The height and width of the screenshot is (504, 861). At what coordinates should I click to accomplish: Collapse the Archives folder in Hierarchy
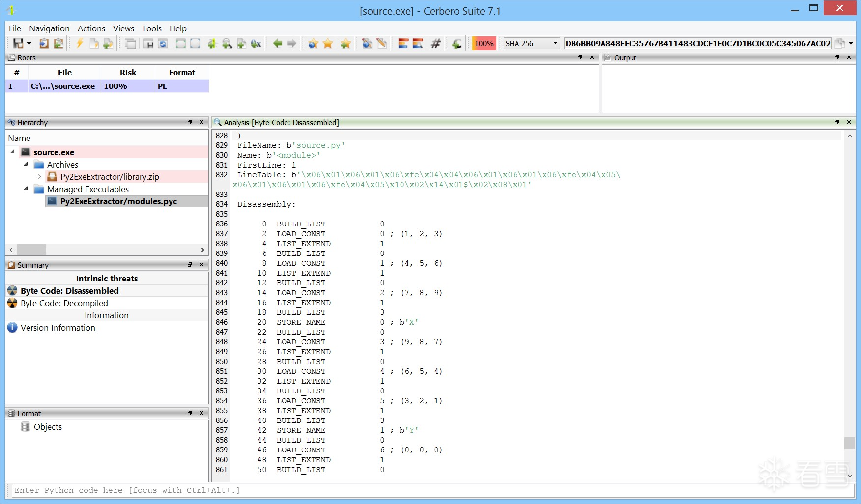pos(26,165)
